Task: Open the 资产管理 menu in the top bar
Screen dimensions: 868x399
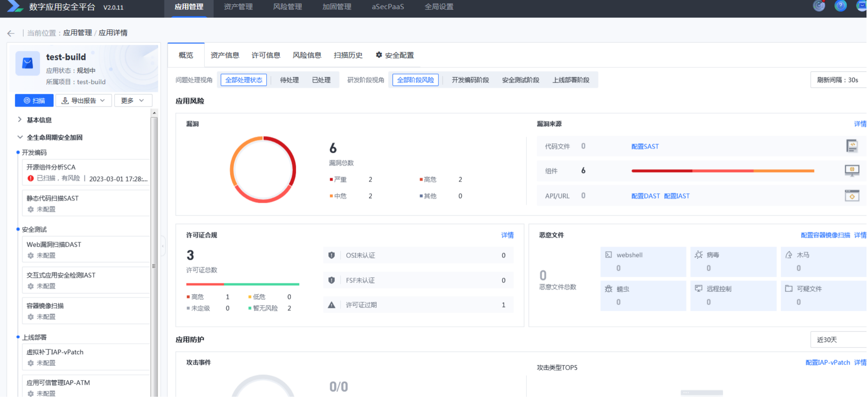Action: 238,6
